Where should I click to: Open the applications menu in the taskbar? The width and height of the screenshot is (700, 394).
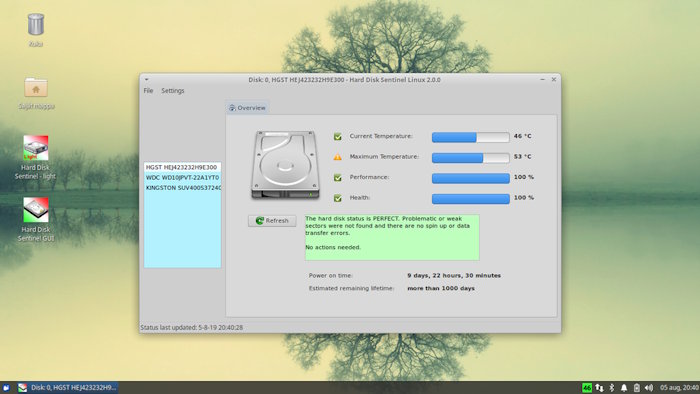pyautogui.click(x=6, y=388)
